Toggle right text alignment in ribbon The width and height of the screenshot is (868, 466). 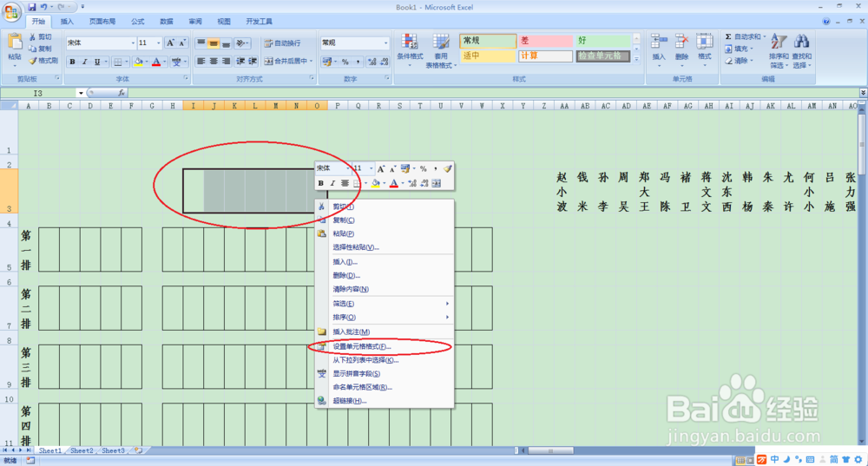click(226, 61)
